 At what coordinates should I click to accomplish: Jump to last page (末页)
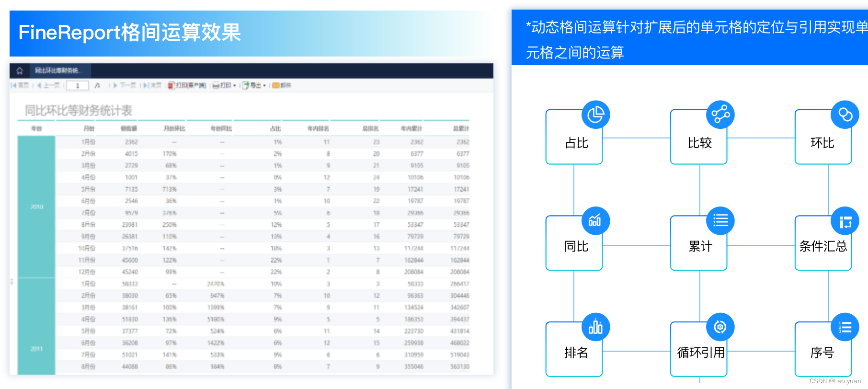click(152, 85)
